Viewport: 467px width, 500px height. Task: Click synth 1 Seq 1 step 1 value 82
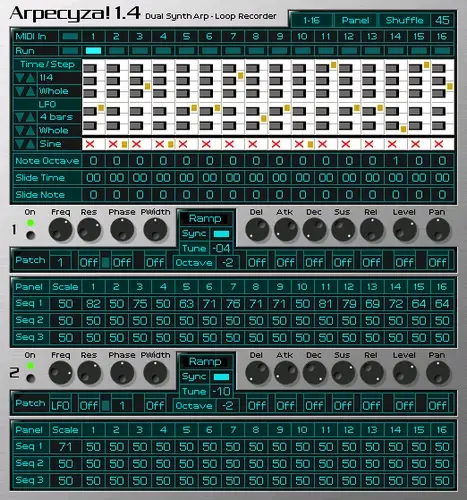click(93, 304)
